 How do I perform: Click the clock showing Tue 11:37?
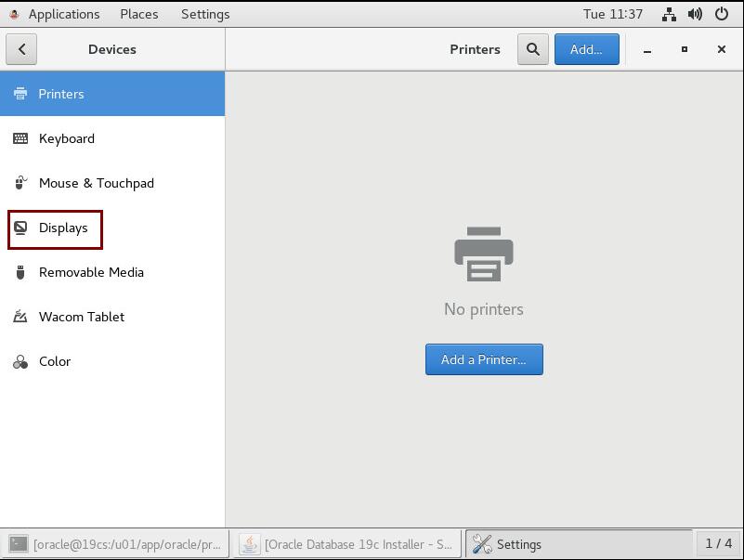click(612, 14)
